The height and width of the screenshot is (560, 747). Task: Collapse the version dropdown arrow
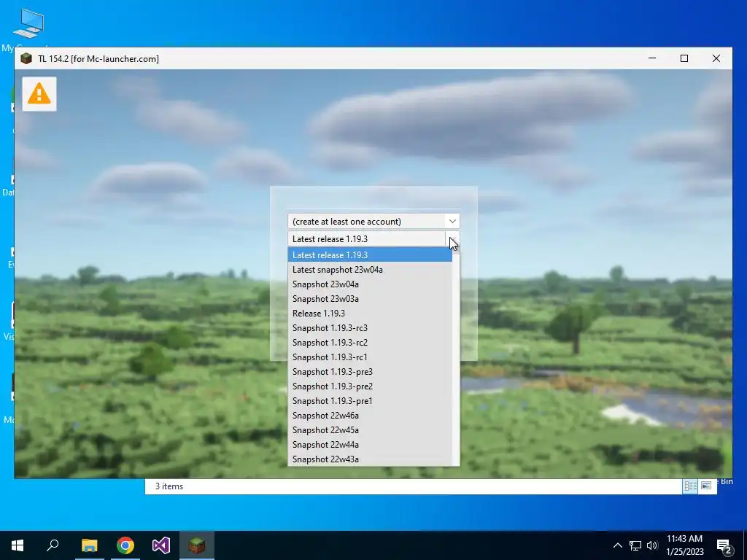coord(452,238)
